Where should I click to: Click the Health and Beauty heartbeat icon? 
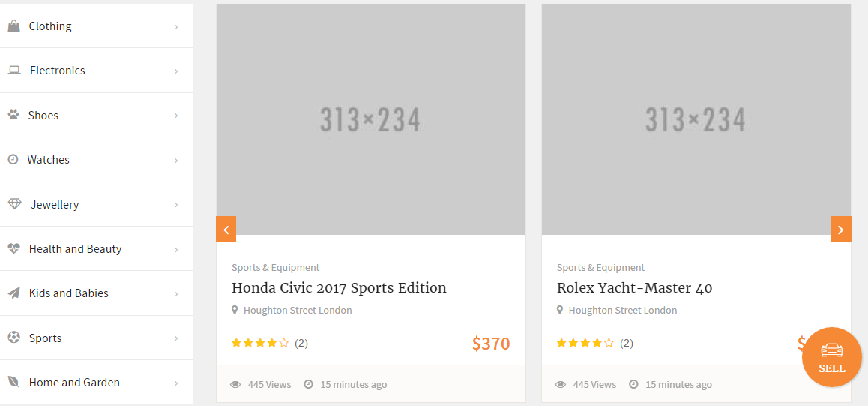click(x=13, y=249)
